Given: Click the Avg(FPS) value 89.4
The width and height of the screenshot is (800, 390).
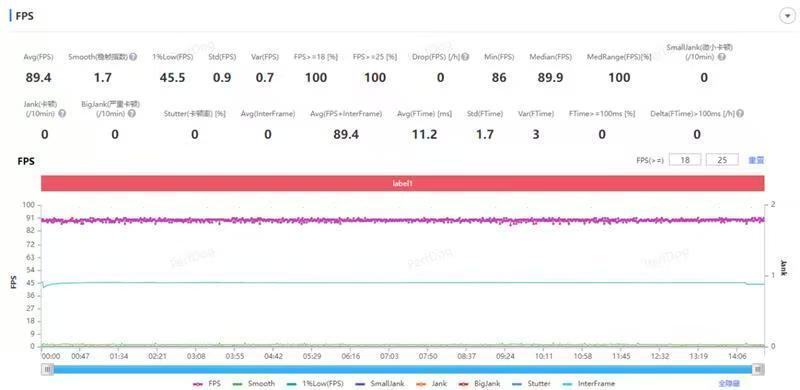Looking at the screenshot, I should click(x=38, y=78).
